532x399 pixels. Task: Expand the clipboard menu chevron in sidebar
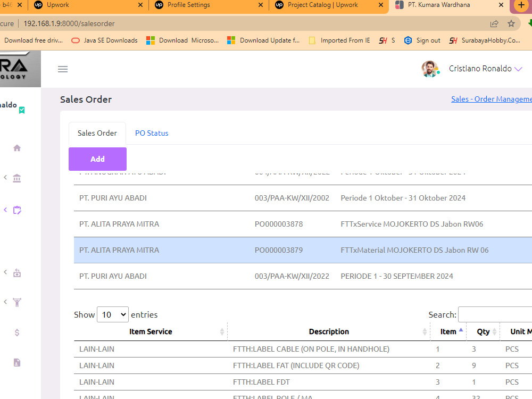point(5,210)
